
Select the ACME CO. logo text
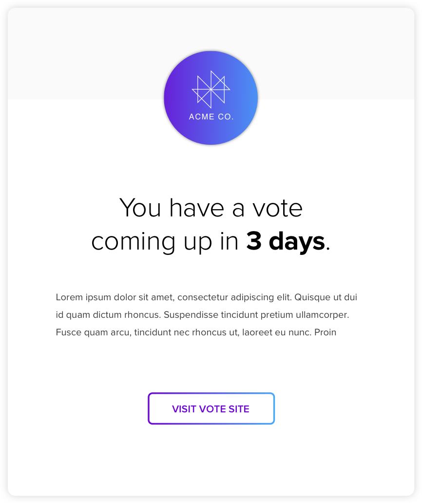pos(211,116)
